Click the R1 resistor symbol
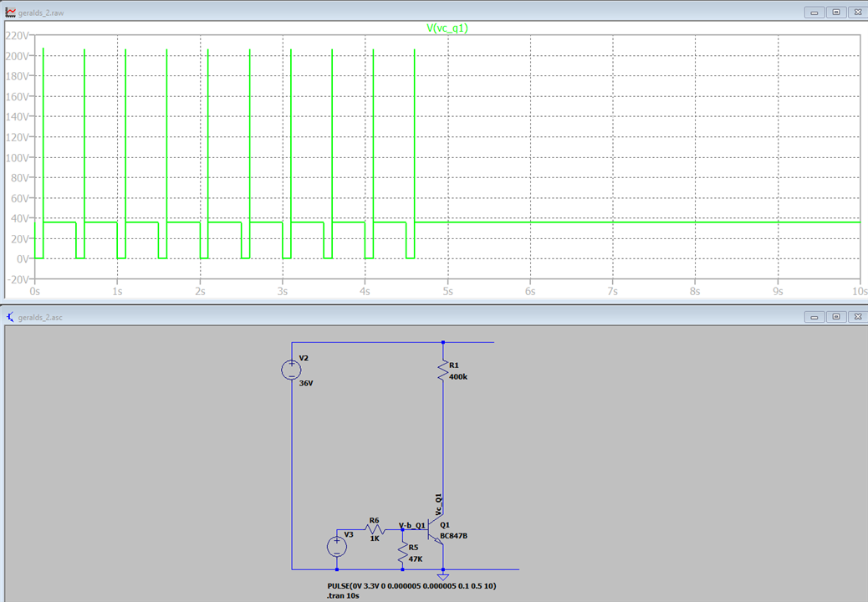The height and width of the screenshot is (602, 868). [x=442, y=372]
